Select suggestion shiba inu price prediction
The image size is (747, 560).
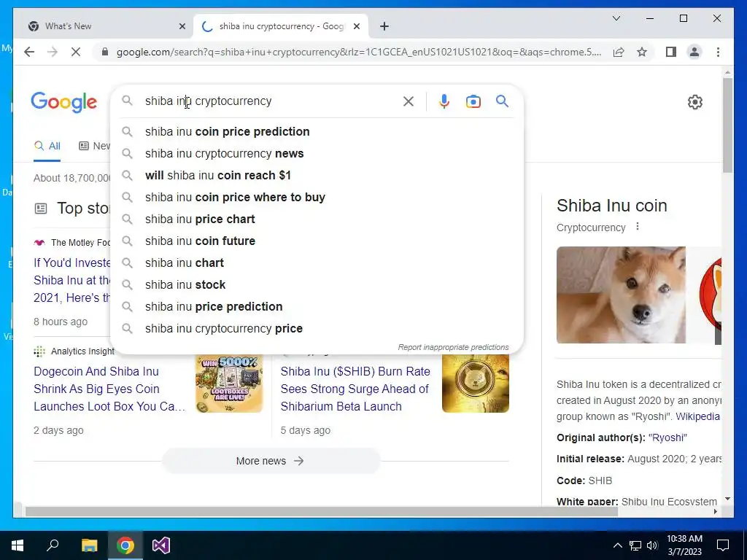tap(317, 307)
